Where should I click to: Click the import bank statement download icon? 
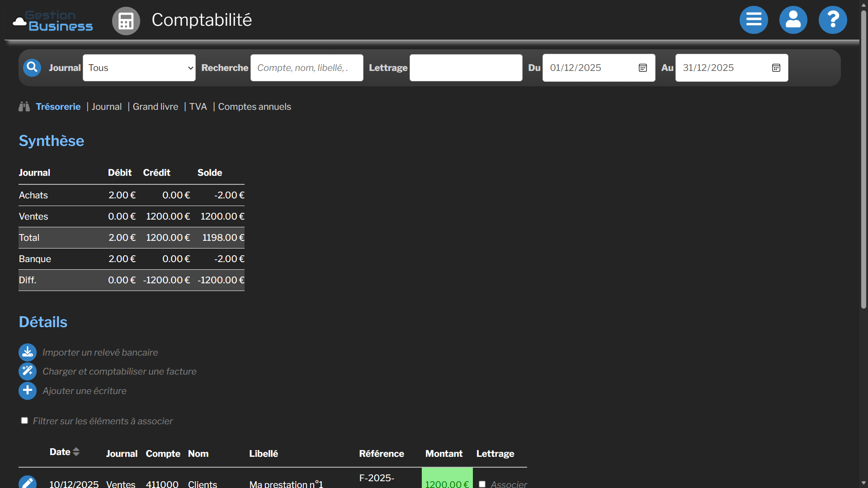[28, 352]
